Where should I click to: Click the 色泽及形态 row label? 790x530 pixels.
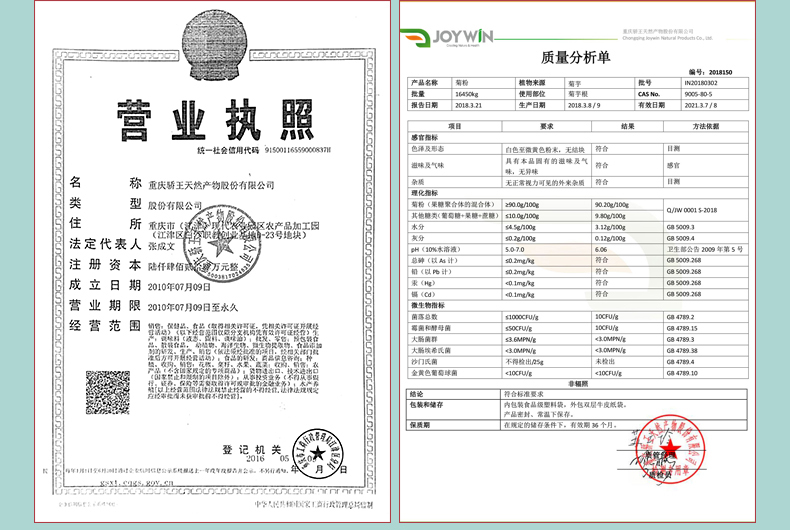(x=427, y=149)
